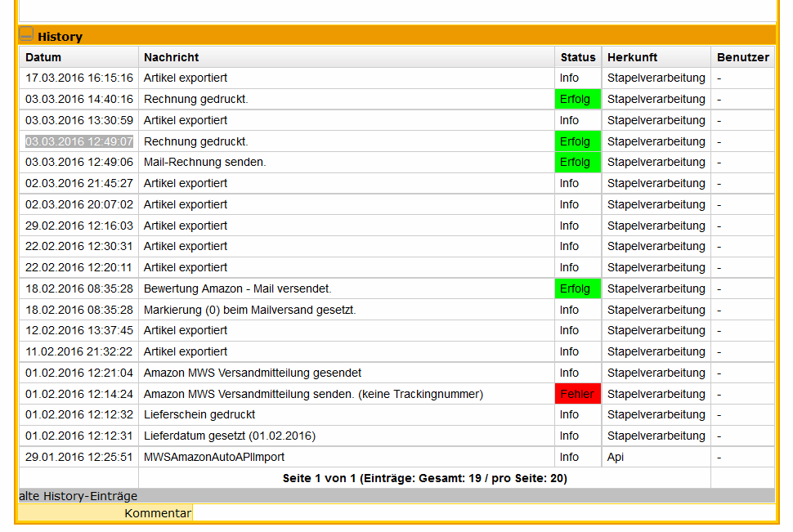Click the Api origin cell

point(616,457)
